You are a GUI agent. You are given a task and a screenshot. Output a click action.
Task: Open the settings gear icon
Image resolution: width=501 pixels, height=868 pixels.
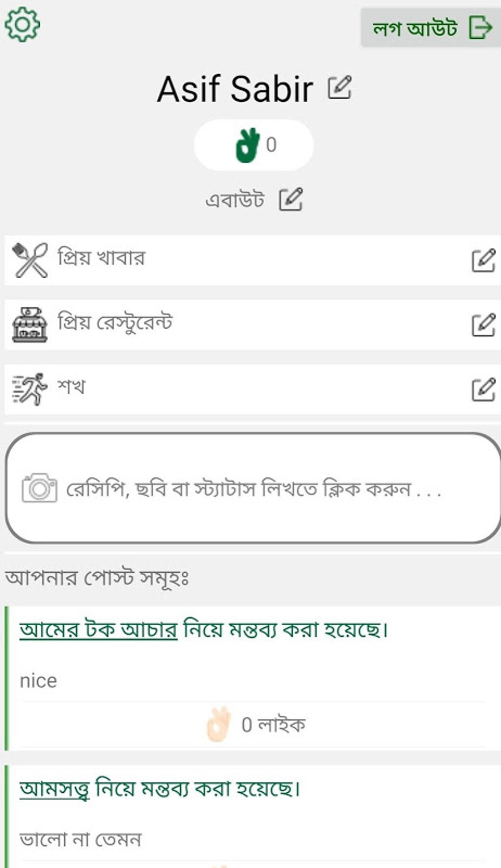click(22, 24)
